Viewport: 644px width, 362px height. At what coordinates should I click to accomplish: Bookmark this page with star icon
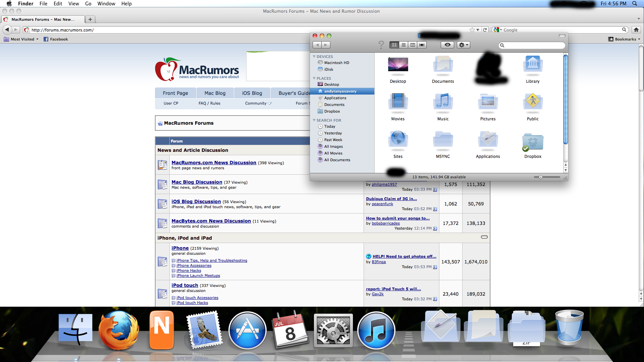pyautogui.click(x=472, y=30)
